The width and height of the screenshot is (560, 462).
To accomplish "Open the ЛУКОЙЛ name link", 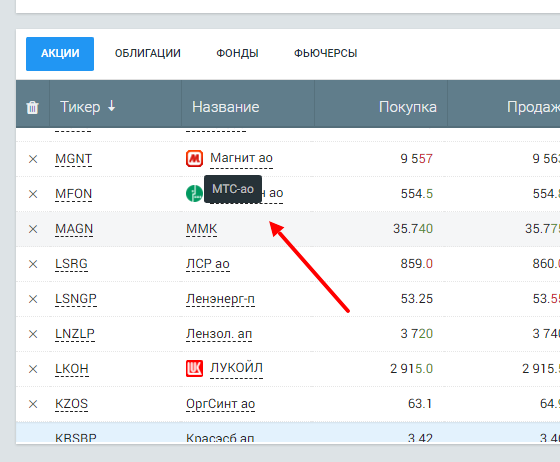I will coord(236,368).
